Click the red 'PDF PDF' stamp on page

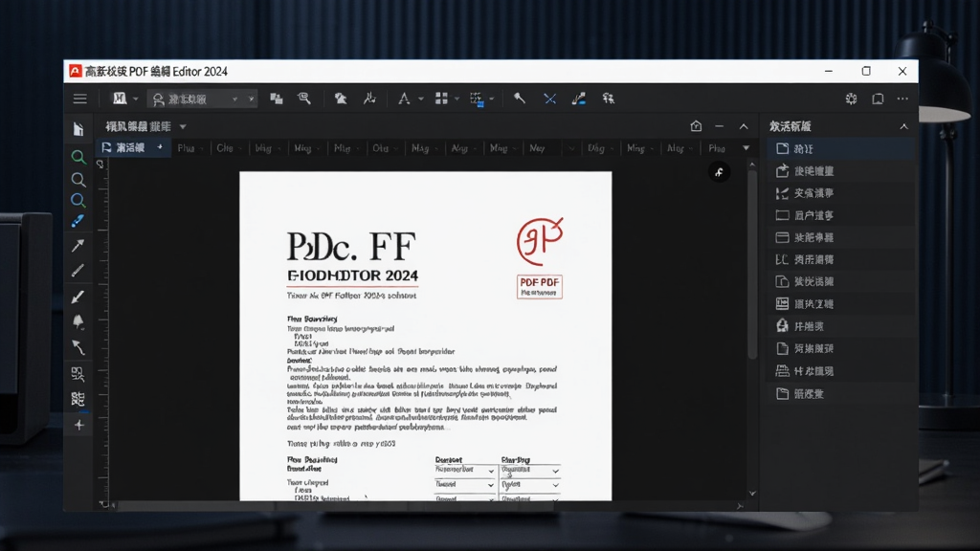[x=540, y=287]
